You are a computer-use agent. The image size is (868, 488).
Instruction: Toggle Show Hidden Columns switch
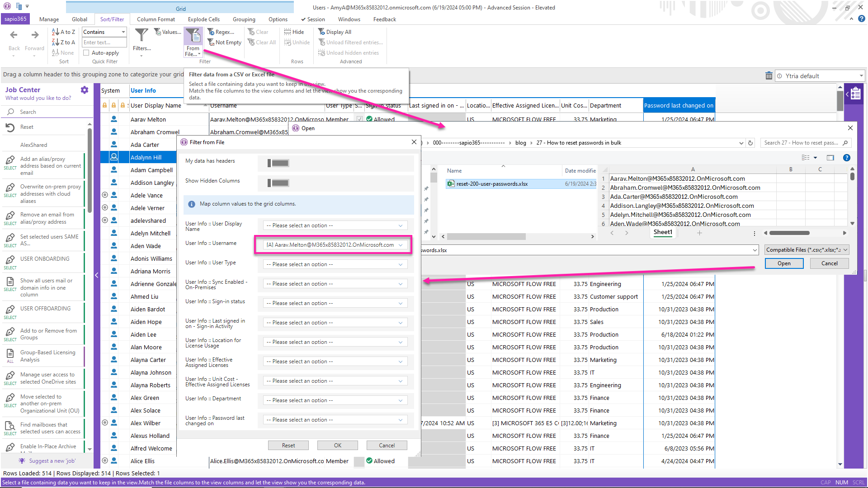278,183
